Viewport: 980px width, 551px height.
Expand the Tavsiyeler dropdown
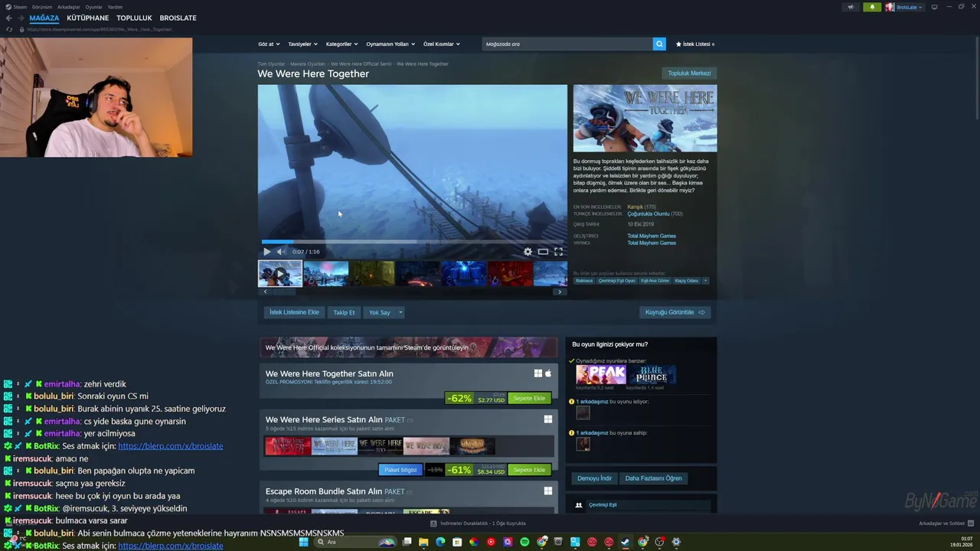[302, 44]
